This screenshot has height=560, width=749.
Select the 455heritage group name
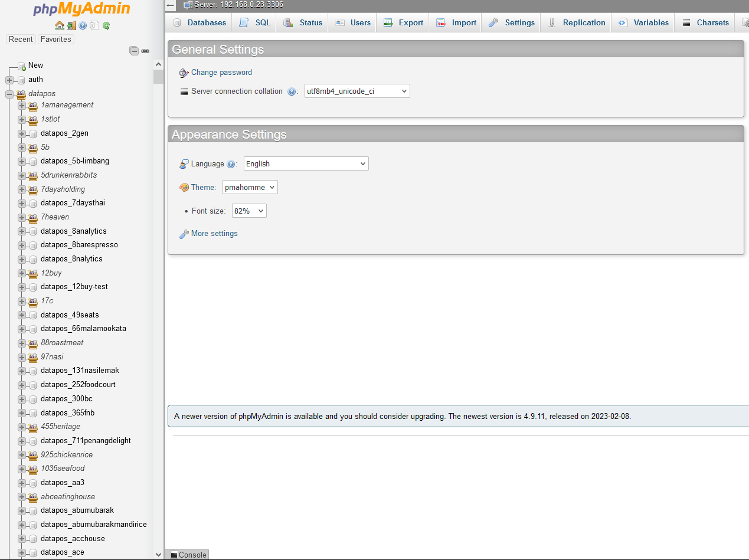[60, 427]
